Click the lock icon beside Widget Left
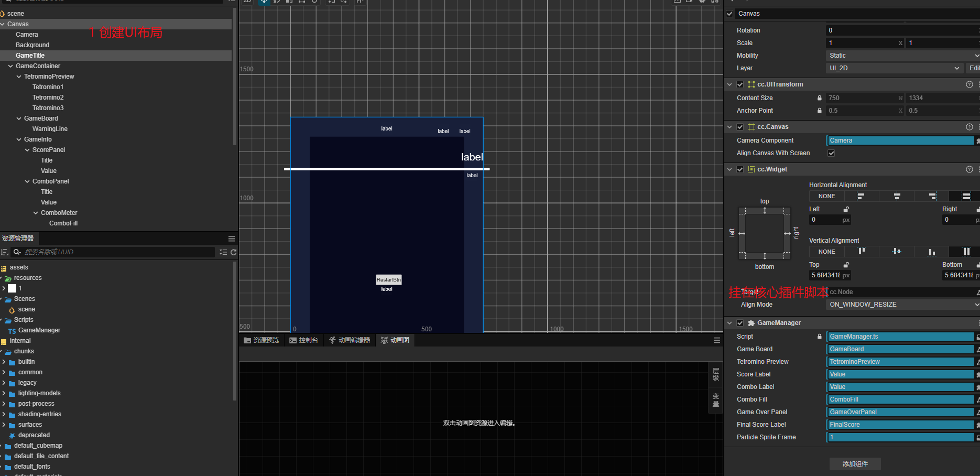 [x=846, y=209]
